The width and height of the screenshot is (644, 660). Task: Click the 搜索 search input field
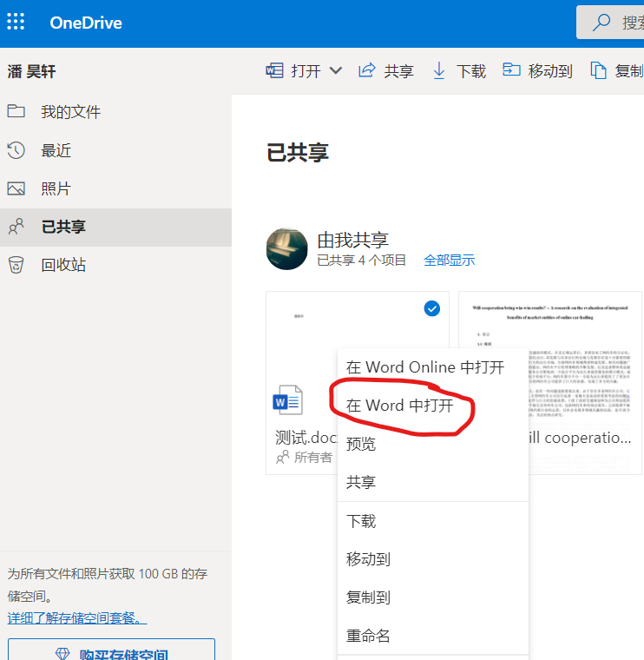click(x=610, y=23)
